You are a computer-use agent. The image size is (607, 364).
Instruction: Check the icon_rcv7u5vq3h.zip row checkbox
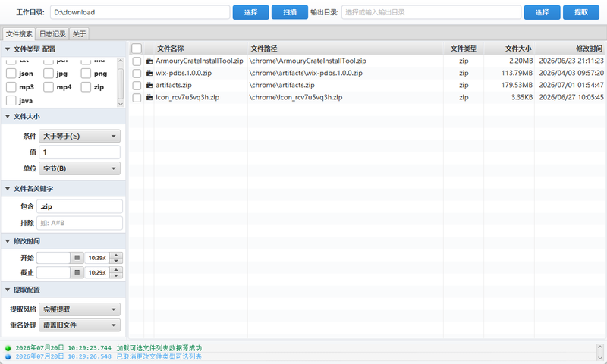tap(137, 98)
